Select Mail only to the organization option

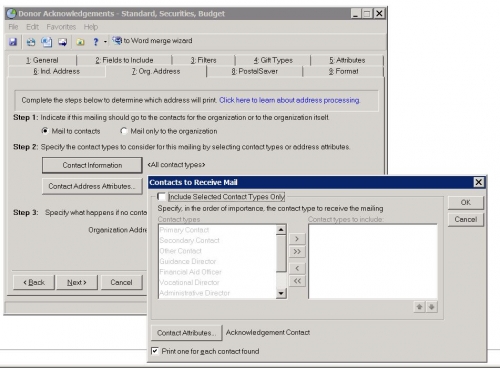click(x=124, y=131)
